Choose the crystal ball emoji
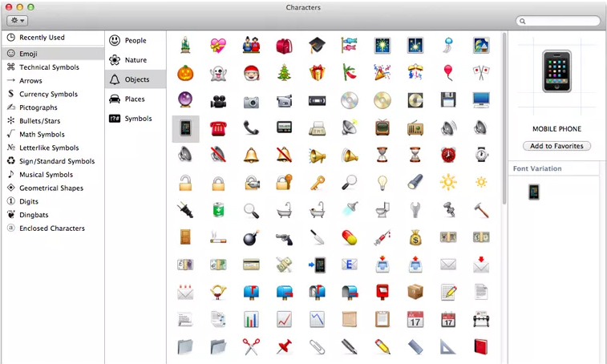Viewport: 607px width, 364px height. (x=185, y=100)
